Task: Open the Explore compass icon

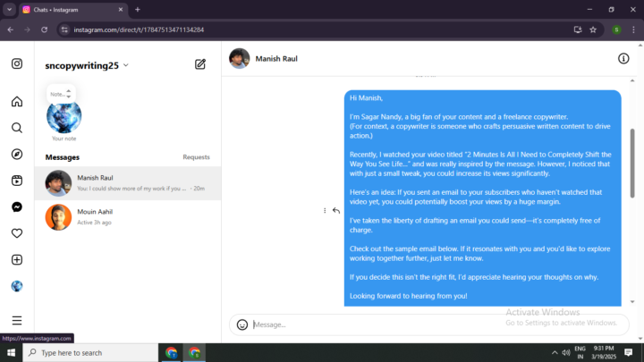Action: point(17,154)
